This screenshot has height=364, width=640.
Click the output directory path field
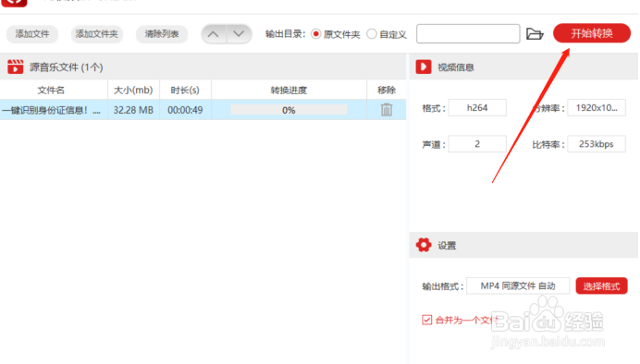coord(468,34)
